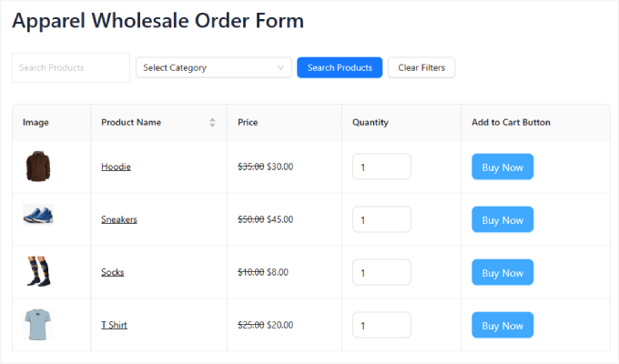Open the Hoodie product link
This screenshot has width=619, height=364.
116,167
